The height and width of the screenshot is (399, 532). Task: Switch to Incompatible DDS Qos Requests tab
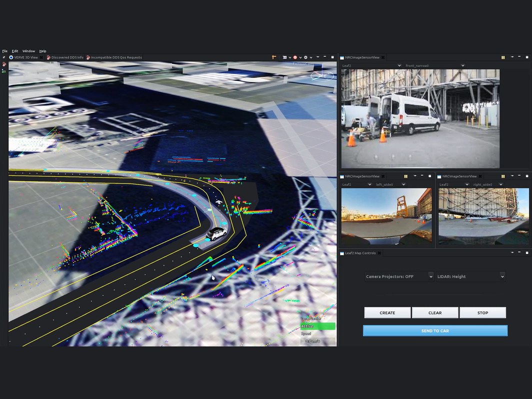point(116,57)
